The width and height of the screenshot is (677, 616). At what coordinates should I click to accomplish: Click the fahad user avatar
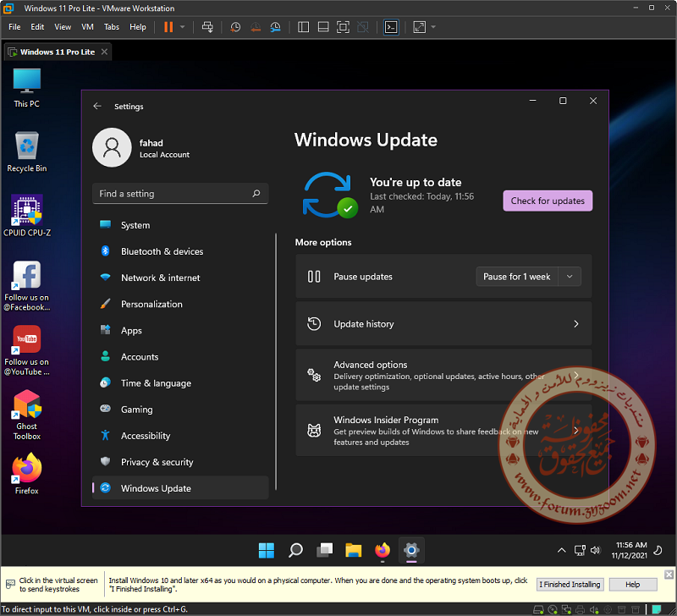112,147
